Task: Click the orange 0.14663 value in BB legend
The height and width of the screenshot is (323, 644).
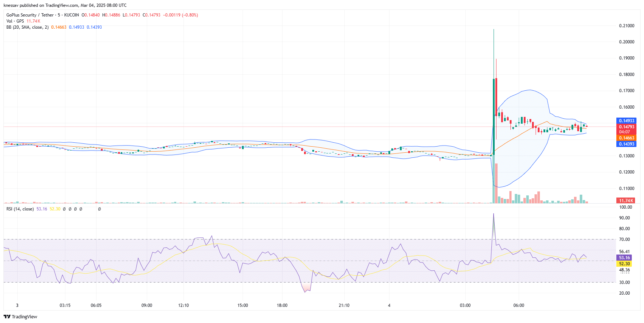Action: (59, 27)
